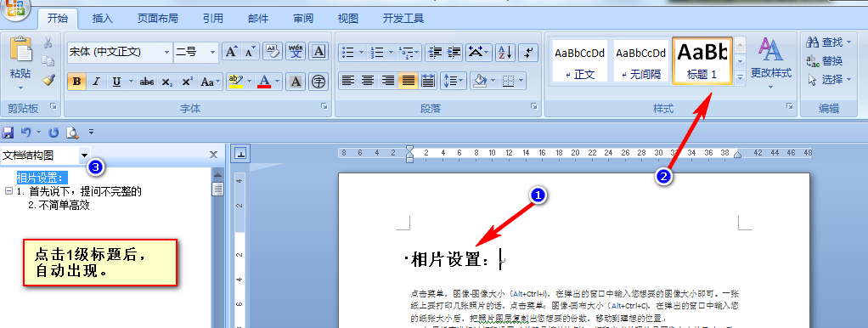
Task: Click the Save floppy disk icon
Action: 8,133
